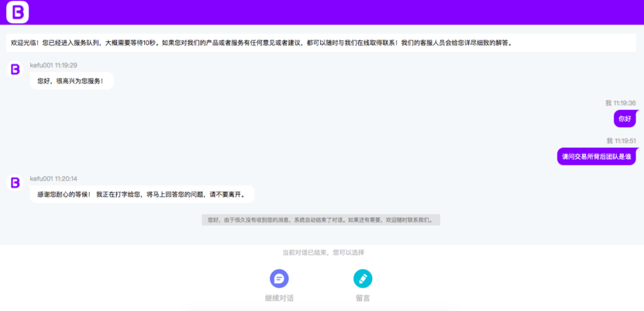644x311 pixels.
Task: Click the continue conversation chat bubble icon
Action: [279, 279]
